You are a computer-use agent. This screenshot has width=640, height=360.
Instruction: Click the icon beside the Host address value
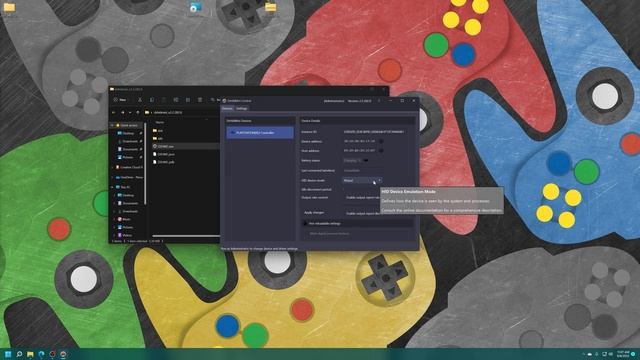coord(381,151)
